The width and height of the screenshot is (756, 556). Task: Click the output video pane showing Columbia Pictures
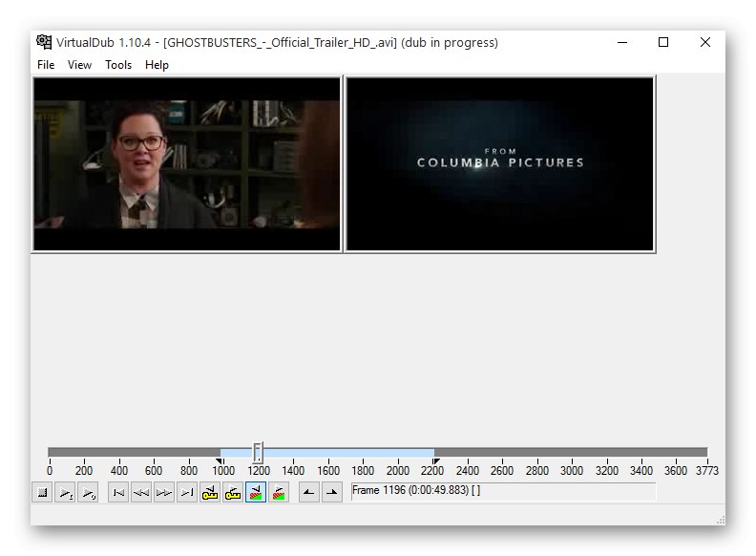[x=500, y=164]
